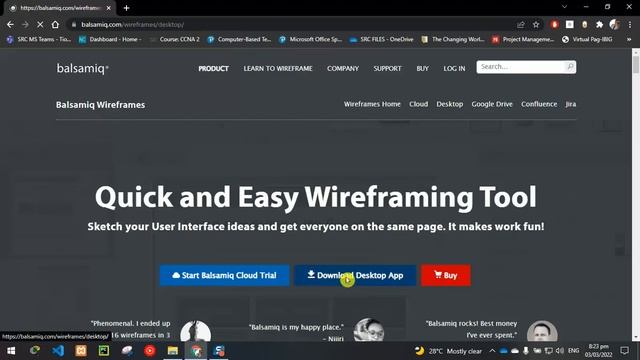This screenshot has width=640, height=360.
Task: Click the Balsamiq Wireframes heading link
Action: pyautogui.click(x=100, y=105)
